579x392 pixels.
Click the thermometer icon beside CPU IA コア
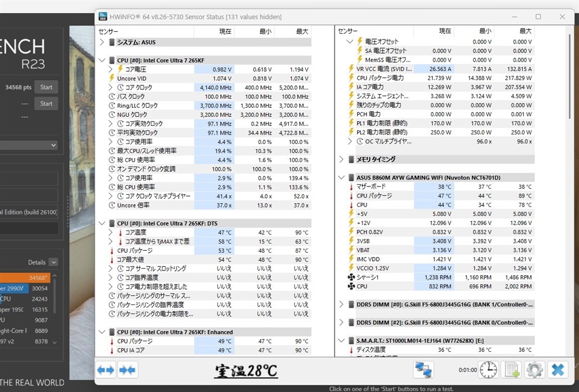point(112,350)
